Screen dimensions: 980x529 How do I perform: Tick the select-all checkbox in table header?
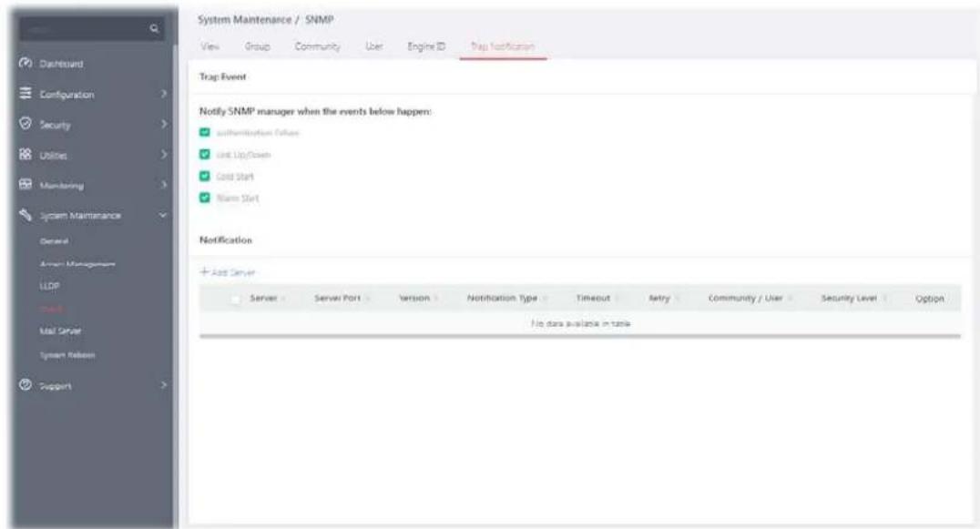click(x=235, y=300)
